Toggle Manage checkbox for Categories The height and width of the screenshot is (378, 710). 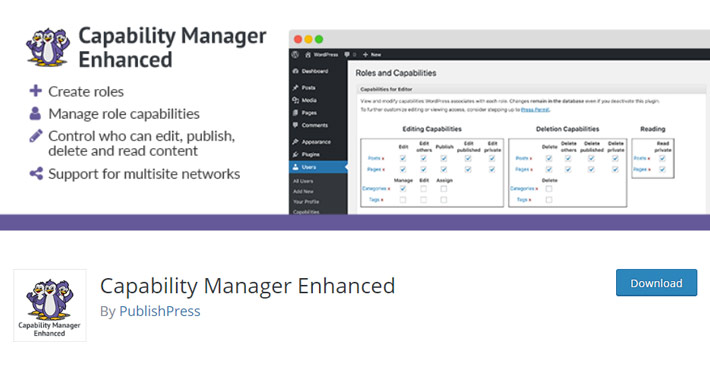point(403,189)
